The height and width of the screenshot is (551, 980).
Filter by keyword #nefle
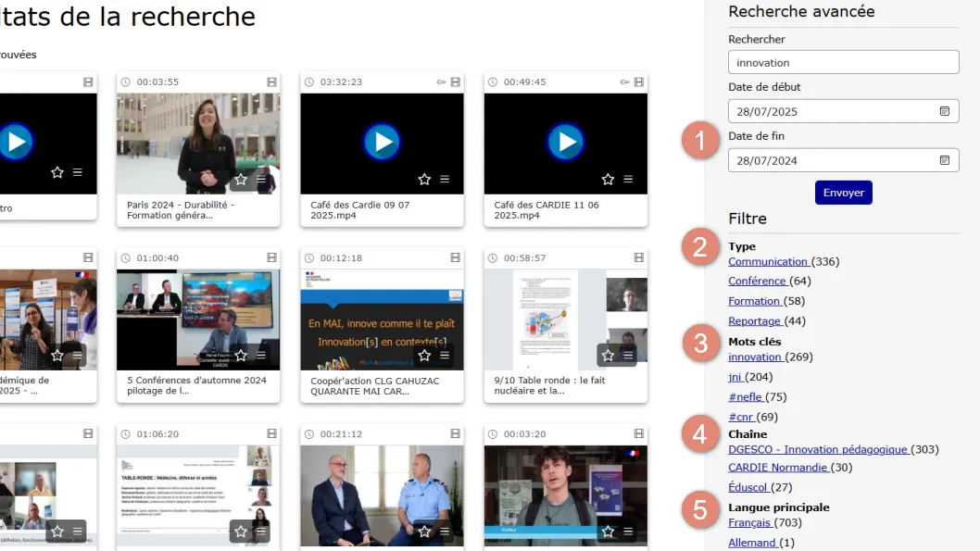746,397
